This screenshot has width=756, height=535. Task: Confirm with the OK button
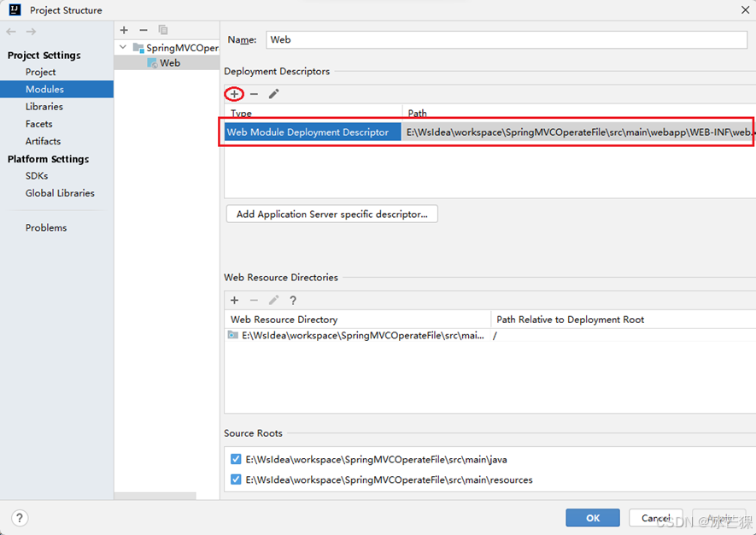tap(593, 518)
